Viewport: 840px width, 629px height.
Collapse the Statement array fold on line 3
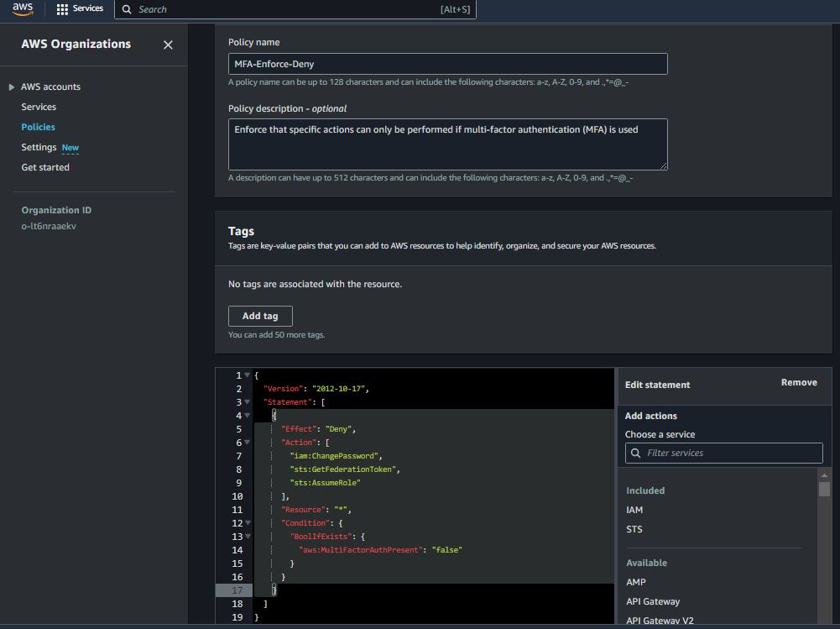248,402
